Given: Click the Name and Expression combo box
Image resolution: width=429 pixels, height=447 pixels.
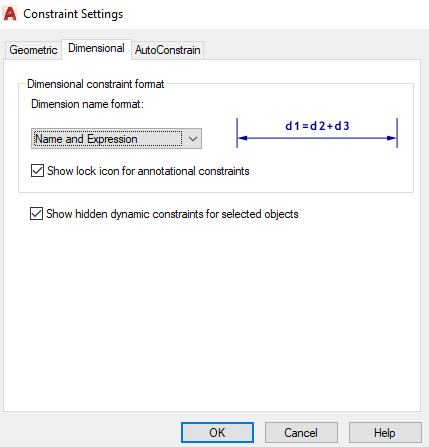Looking at the screenshot, I should [x=116, y=139].
